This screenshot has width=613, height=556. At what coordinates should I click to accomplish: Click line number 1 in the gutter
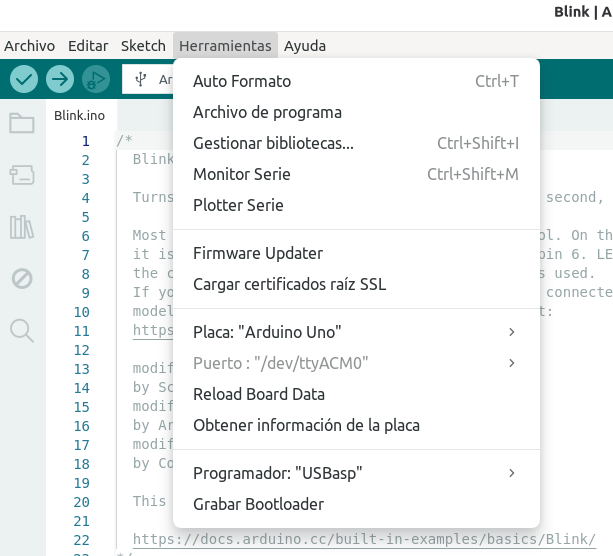click(86, 141)
